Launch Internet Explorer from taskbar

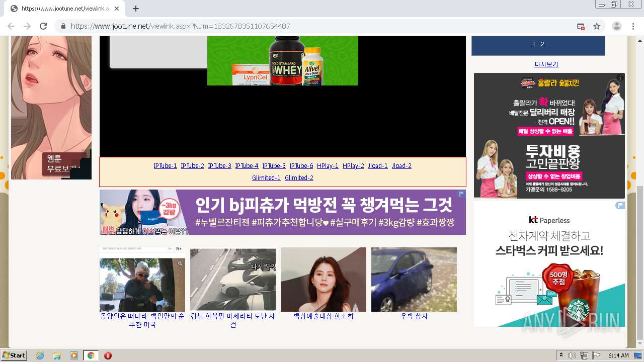[x=40, y=355]
